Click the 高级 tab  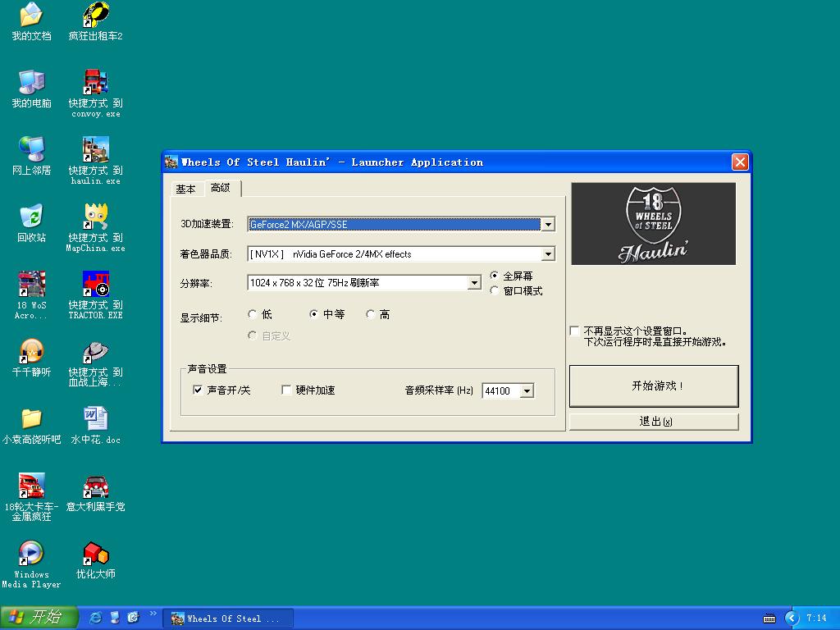point(221,188)
